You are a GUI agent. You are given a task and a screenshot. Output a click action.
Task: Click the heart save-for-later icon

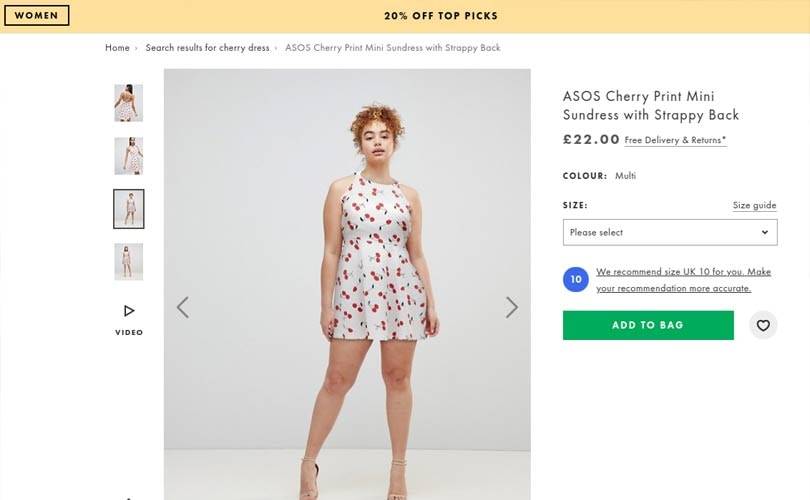click(x=763, y=325)
